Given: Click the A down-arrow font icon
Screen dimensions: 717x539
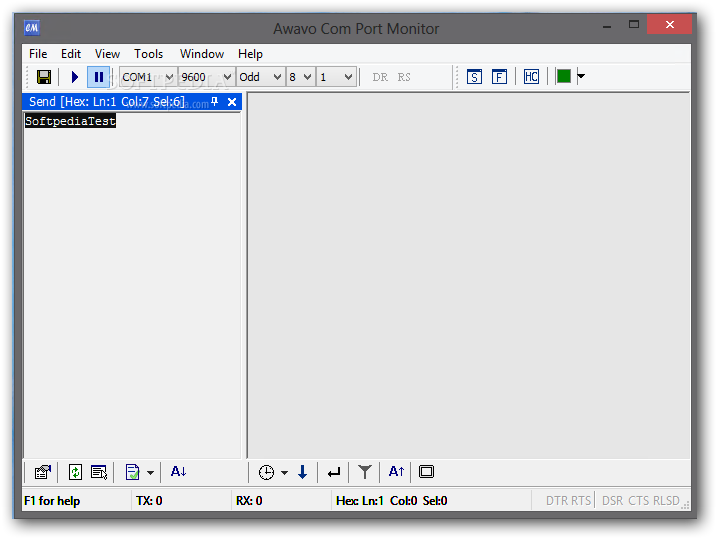Looking at the screenshot, I should point(178,471).
